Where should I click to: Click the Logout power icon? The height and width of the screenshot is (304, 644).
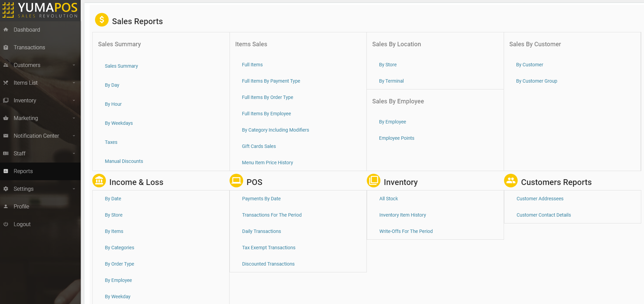tap(6, 224)
